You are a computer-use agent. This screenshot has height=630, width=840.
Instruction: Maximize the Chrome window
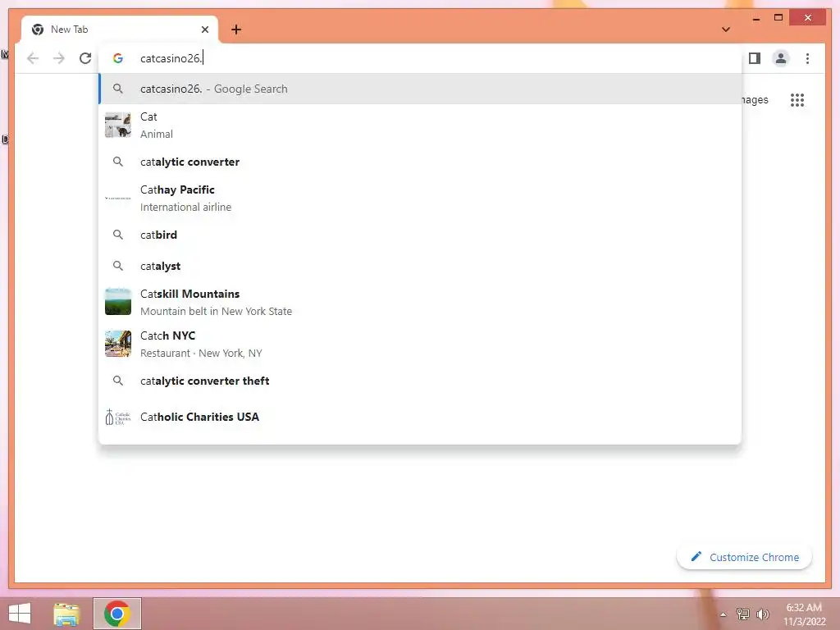click(778, 18)
